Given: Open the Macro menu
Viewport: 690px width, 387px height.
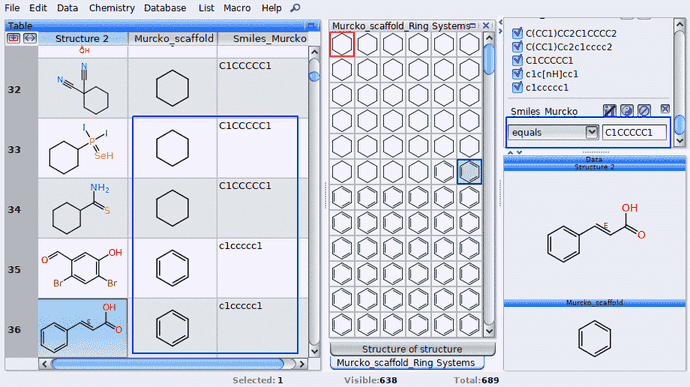Looking at the screenshot, I should pos(237,8).
